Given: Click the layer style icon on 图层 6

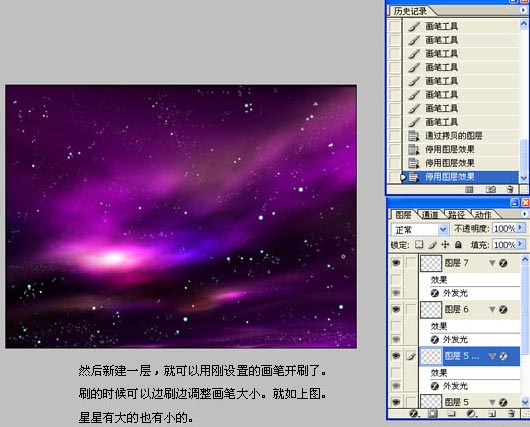Looking at the screenshot, I should coord(503,309).
